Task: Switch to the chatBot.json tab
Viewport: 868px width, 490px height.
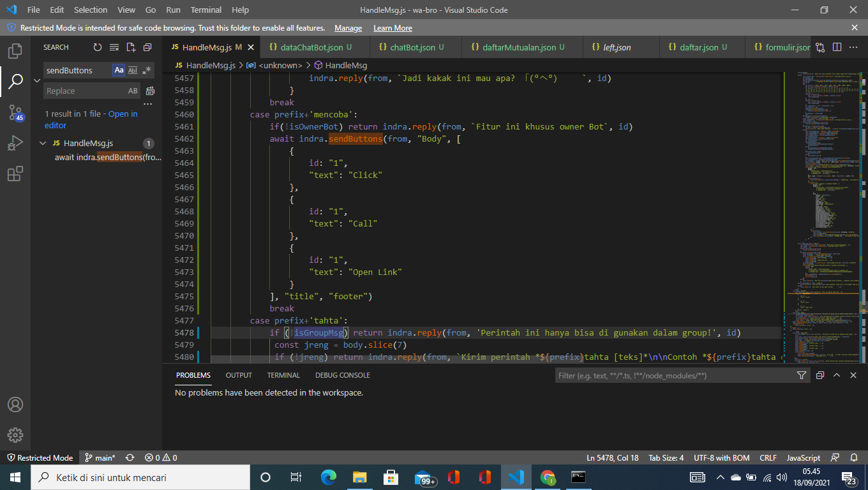Action: tap(415, 47)
